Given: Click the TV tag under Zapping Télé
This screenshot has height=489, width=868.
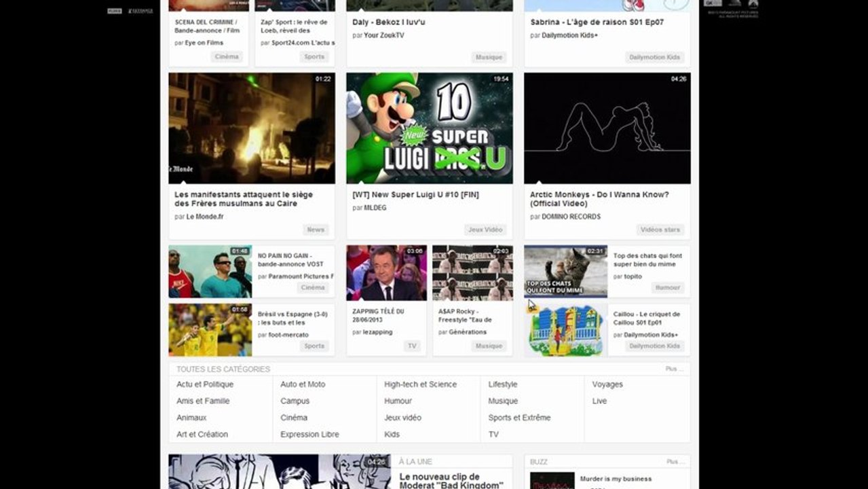Looking at the screenshot, I should pyautogui.click(x=412, y=346).
